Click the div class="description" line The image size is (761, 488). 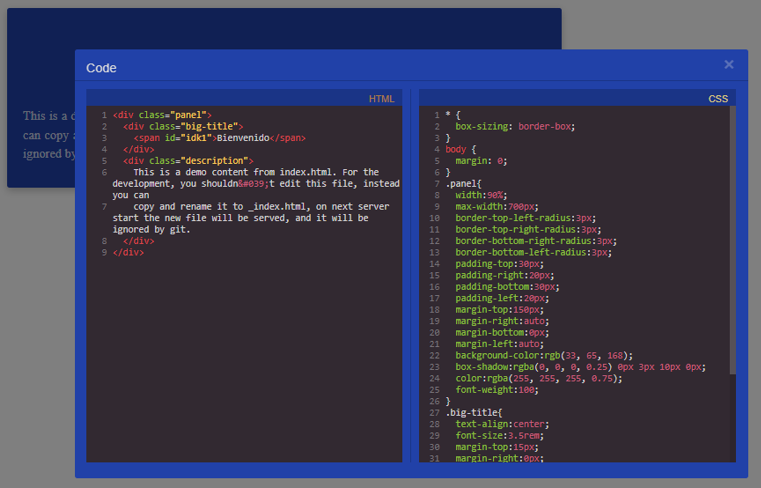click(188, 161)
